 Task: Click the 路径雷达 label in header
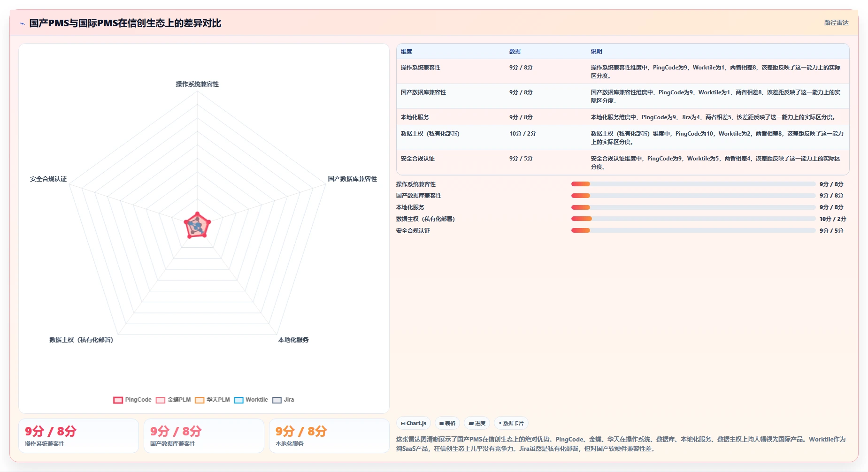[836, 23]
